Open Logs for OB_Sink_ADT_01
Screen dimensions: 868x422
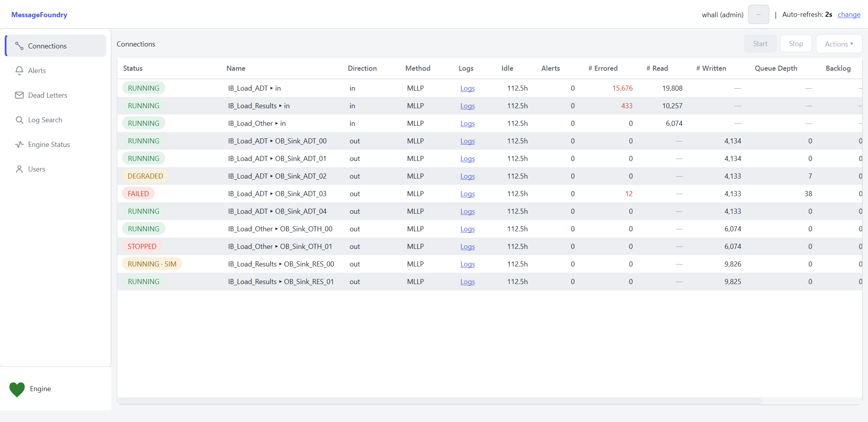(x=467, y=159)
